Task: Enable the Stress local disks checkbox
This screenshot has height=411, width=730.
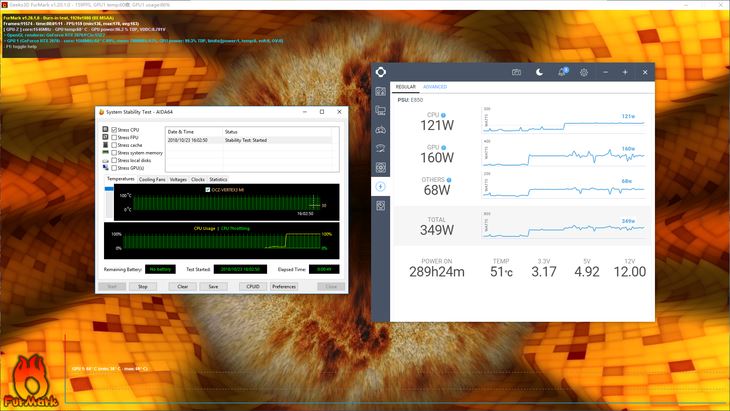Action: (114, 160)
